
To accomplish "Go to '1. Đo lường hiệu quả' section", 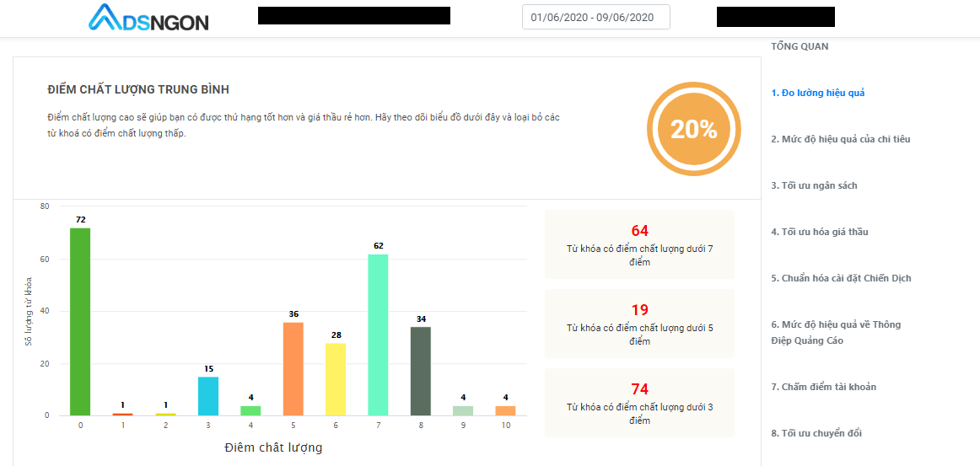I will (818, 93).
